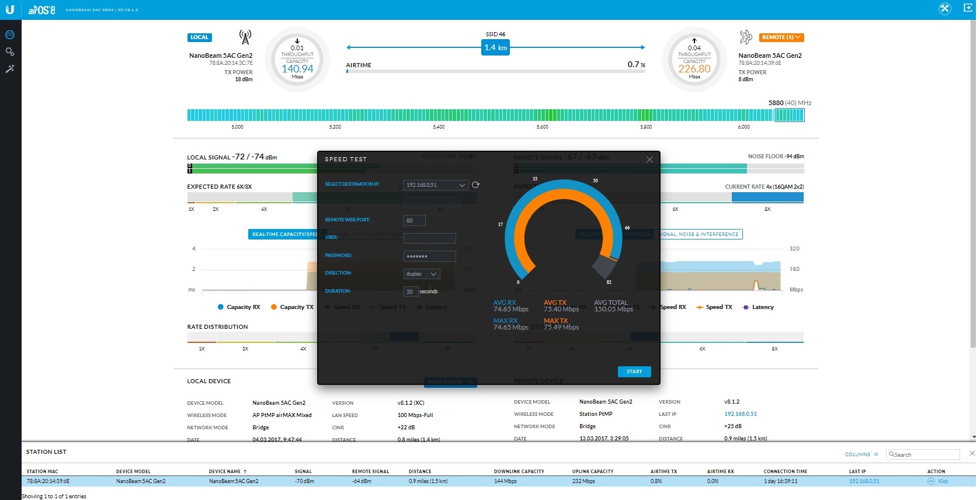Click the station list Search box
980x500 pixels.
click(923, 454)
